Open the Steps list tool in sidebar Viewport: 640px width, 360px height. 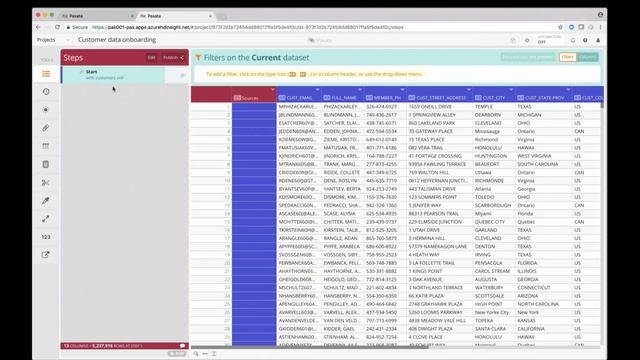[46, 74]
